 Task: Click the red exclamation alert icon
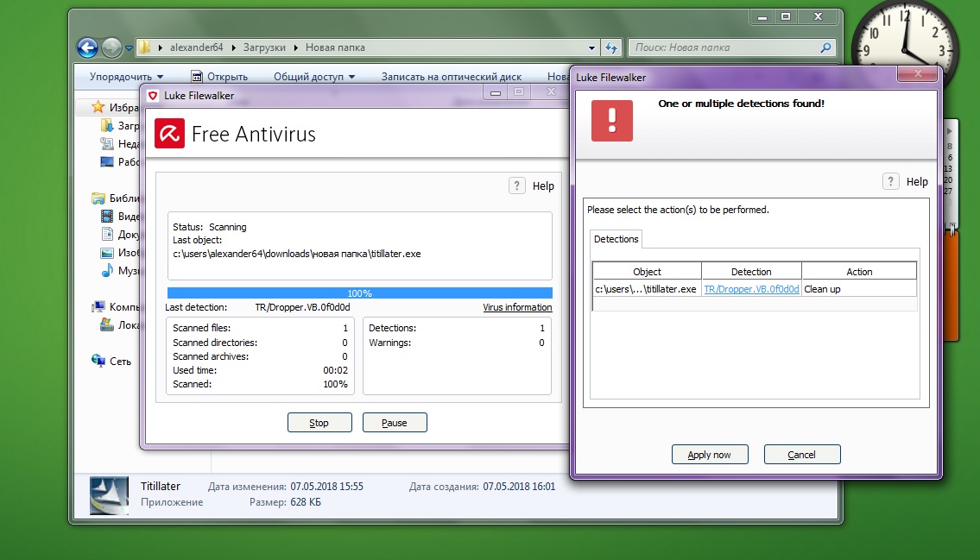point(612,121)
